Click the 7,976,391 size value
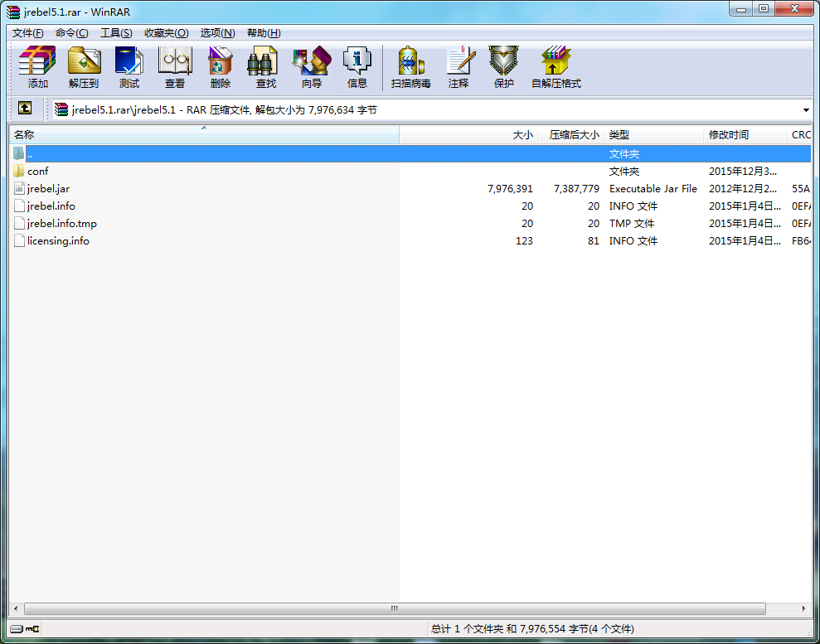The height and width of the screenshot is (644, 820). pyautogui.click(x=510, y=189)
